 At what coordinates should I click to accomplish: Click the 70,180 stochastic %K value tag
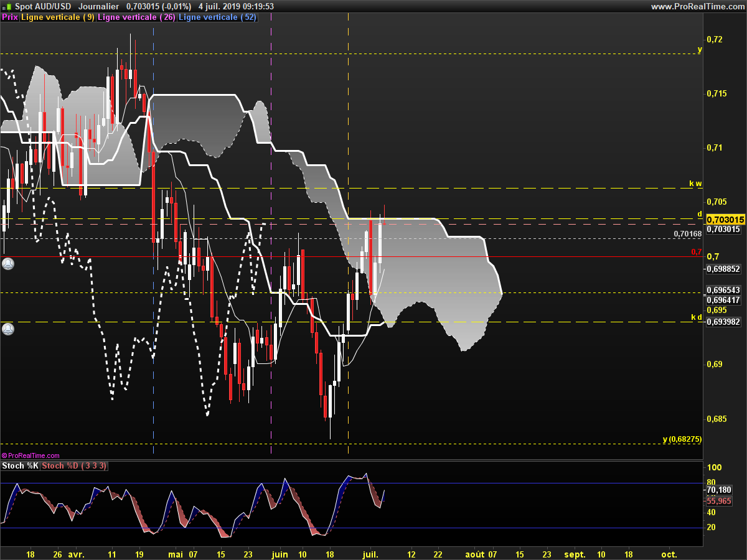pyautogui.click(x=719, y=490)
